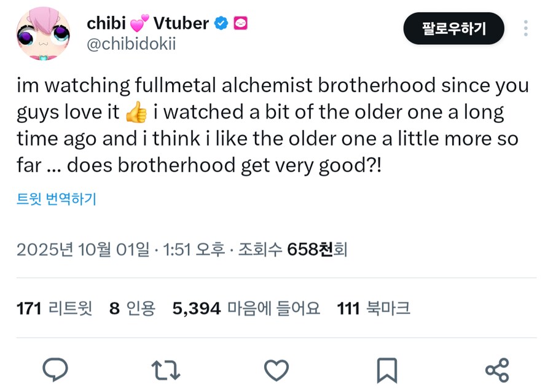Screen dimensions: 553x392
Task: Like the tweet with heart icon
Action: [x=276, y=370]
